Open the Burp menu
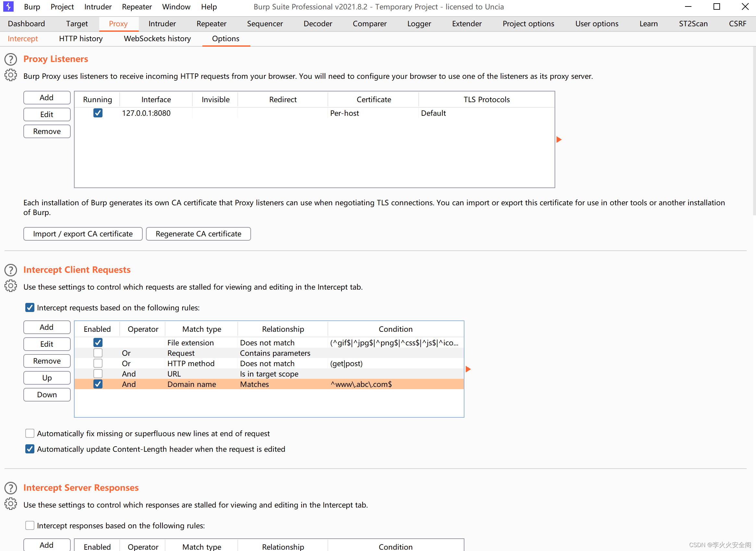 tap(32, 7)
